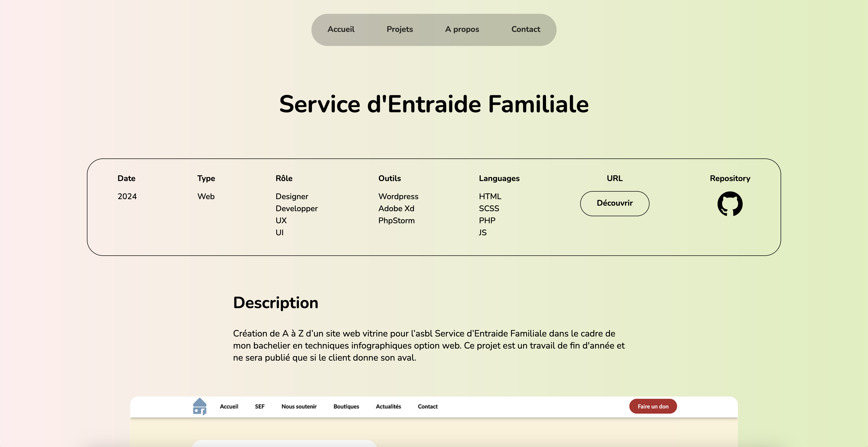Viewport: 868px width, 447px height.
Task: Click the HTML language entry
Action: [490, 196]
